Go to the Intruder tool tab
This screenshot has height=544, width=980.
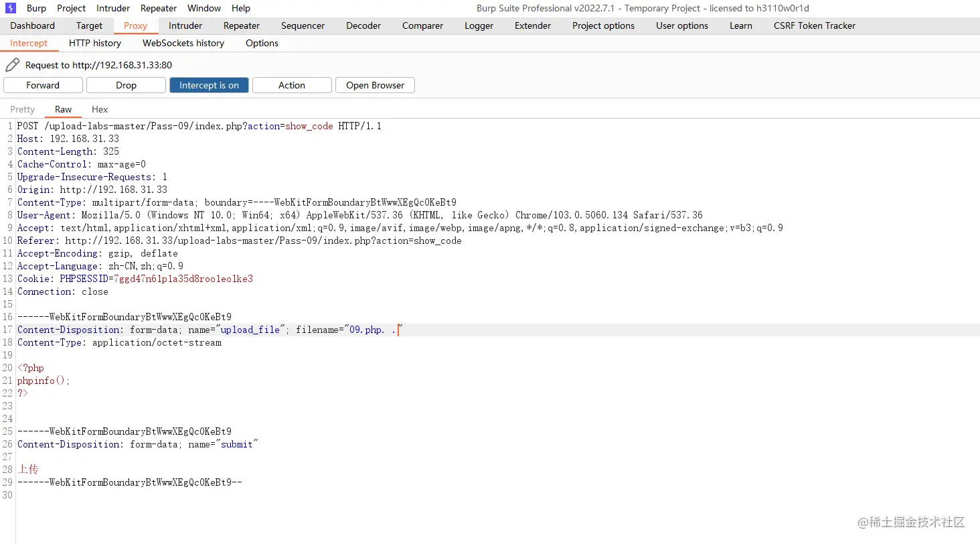[x=185, y=25]
